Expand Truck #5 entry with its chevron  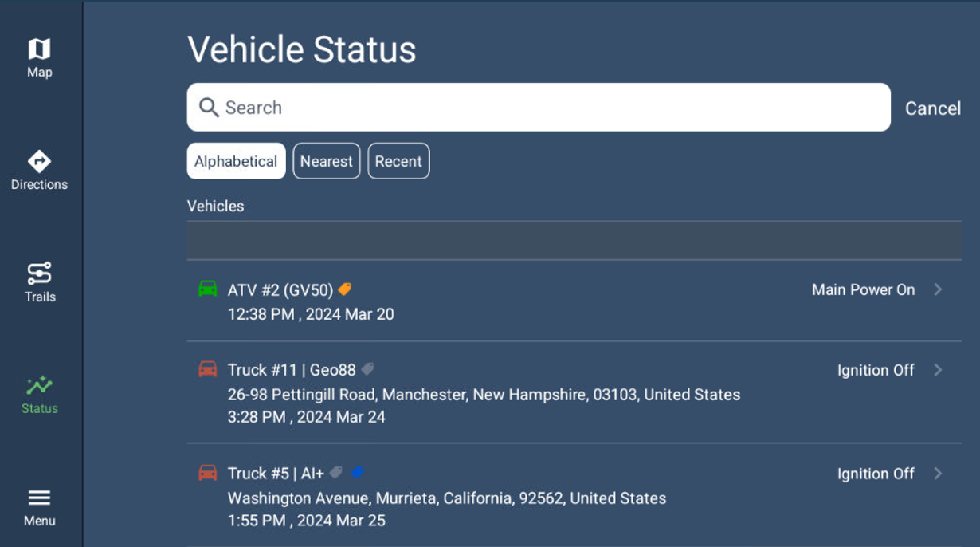point(938,473)
